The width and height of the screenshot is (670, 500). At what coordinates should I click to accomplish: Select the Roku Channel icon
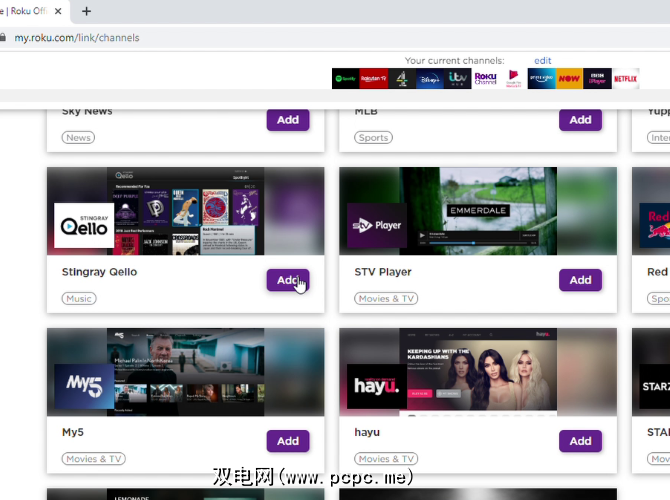[486, 78]
